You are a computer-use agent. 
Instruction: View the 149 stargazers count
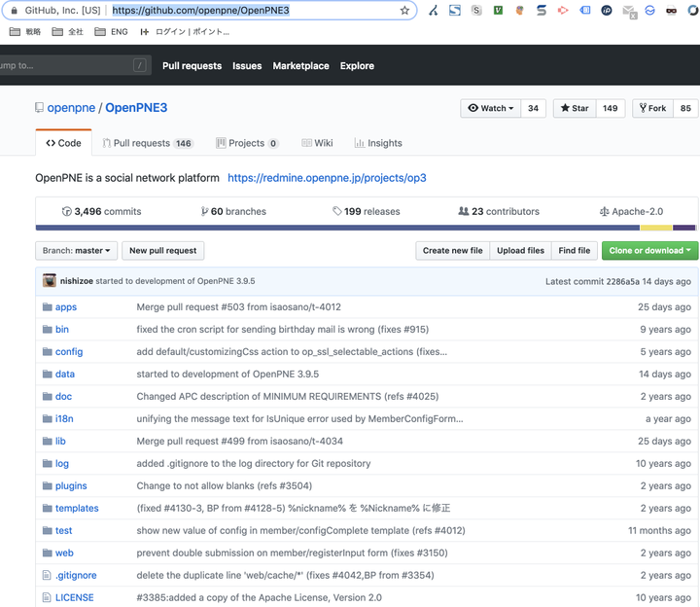point(610,108)
